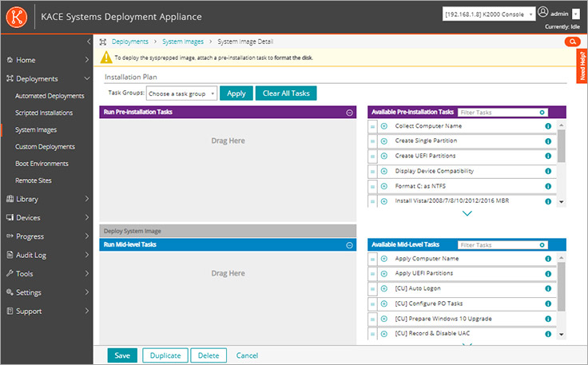The image size is (588, 365).
Task: Show info for Create UEFI Partitions task
Action: [548, 156]
